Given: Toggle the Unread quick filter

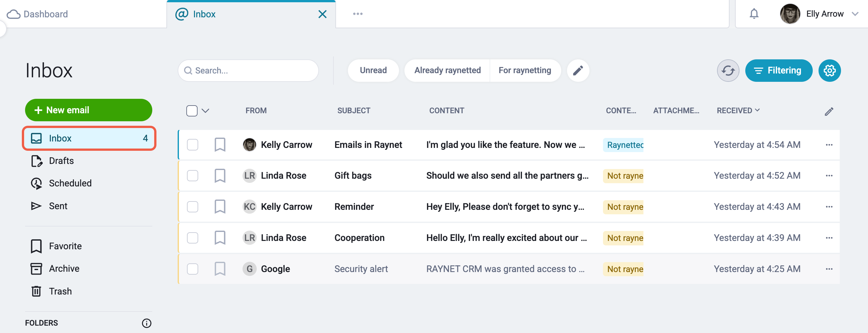Looking at the screenshot, I should [x=373, y=71].
